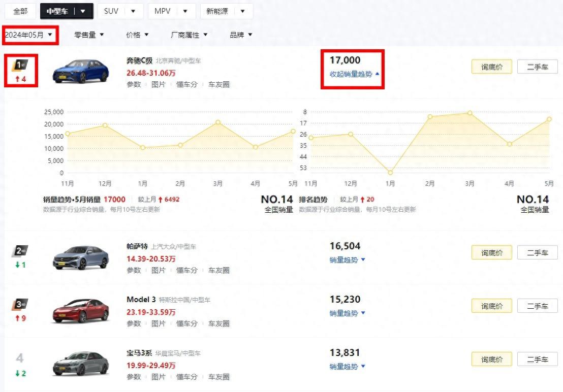This screenshot has height=392, width=563.
Task: Open 车友圈 link for 帕萨特
Action: tap(219, 270)
